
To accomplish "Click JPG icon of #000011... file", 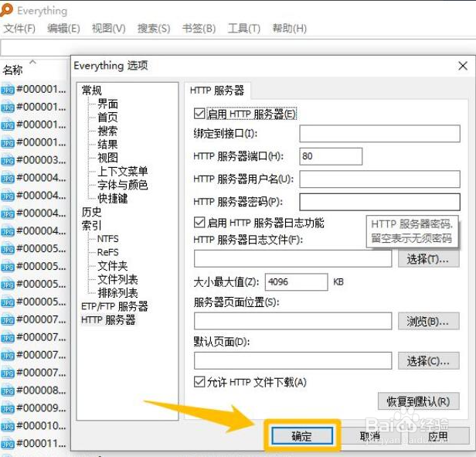I will (x=8, y=444).
